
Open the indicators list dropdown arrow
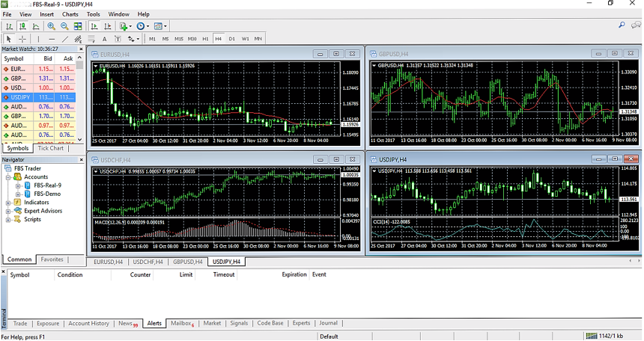[130, 26]
